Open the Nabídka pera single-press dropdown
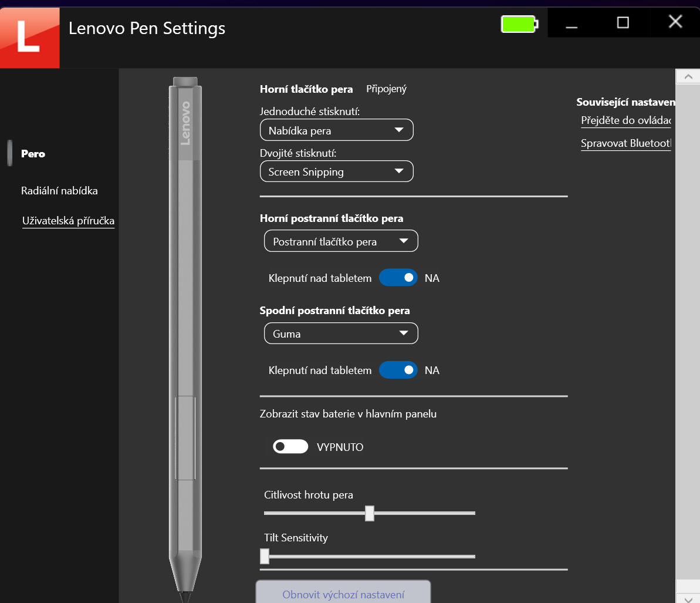 click(x=336, y=130)
